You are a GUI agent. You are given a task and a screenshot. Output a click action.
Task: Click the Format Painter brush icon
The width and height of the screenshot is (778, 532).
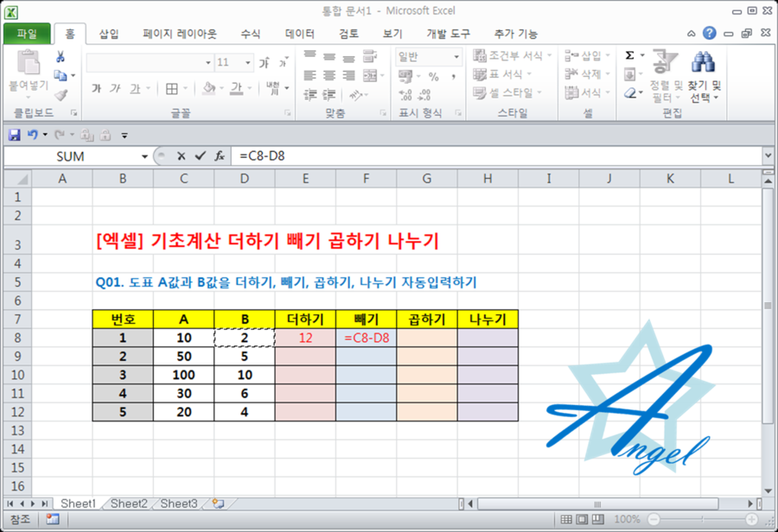(61, 94)
